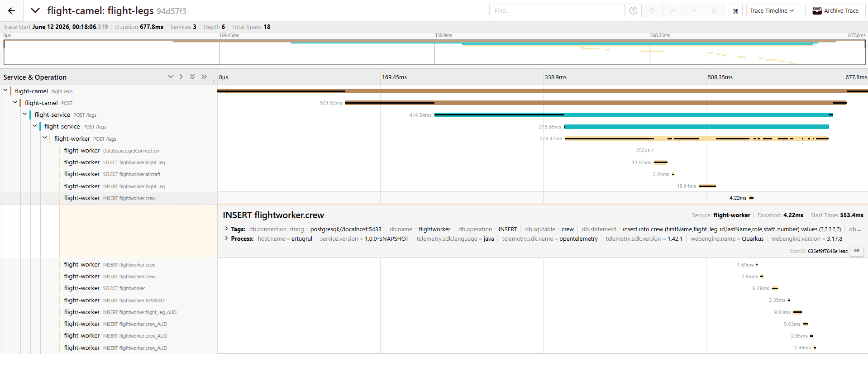Click the webengine.name Quarkus value
The image size is (868, 372).
tap(753, 238)
